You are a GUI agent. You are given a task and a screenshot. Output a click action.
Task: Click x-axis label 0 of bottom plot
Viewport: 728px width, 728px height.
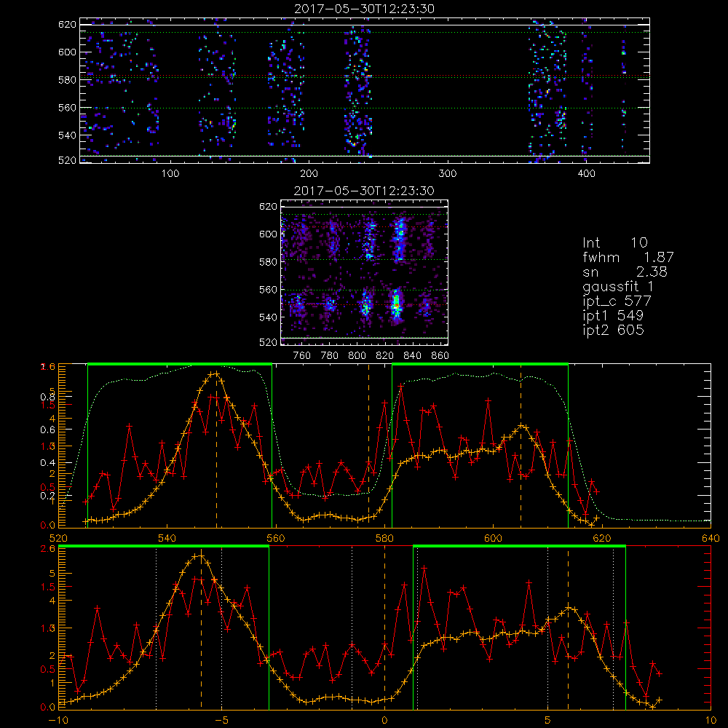[x=384, y=720]
